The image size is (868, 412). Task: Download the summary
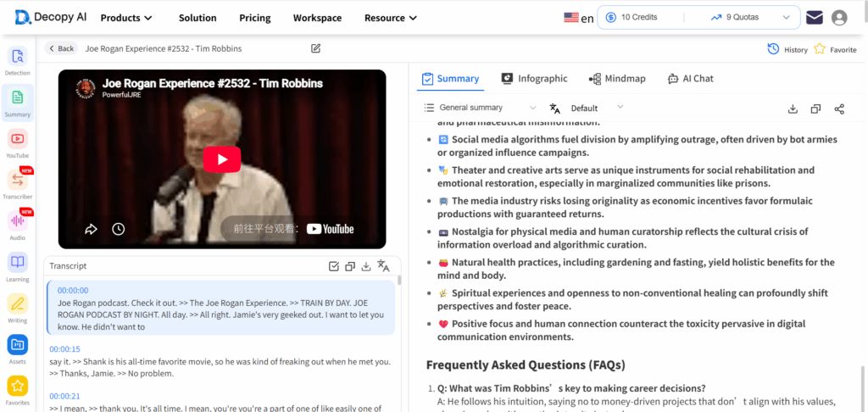pos(793,109)
